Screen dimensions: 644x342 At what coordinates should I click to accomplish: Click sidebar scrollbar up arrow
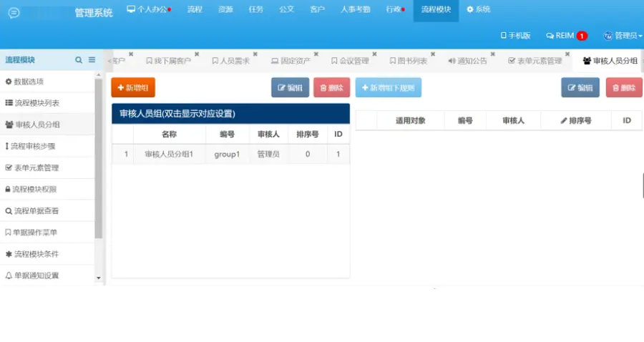[x=99, y=75]
